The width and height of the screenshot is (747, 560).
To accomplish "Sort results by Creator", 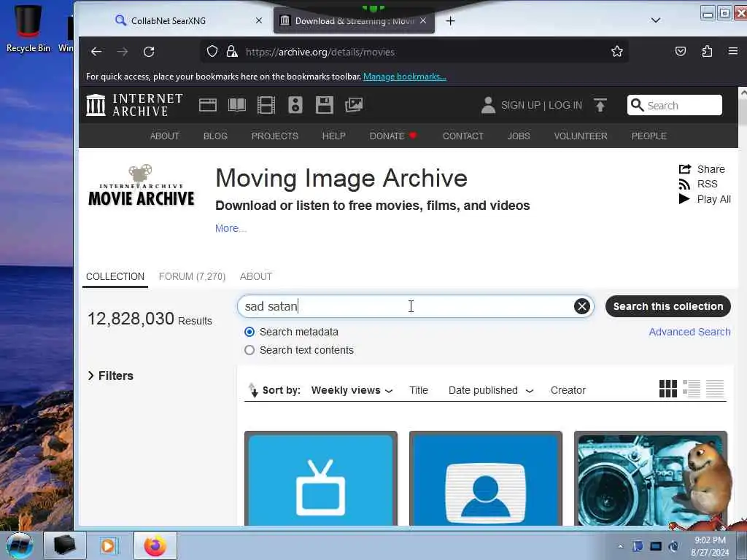I will tap(568, 391).
